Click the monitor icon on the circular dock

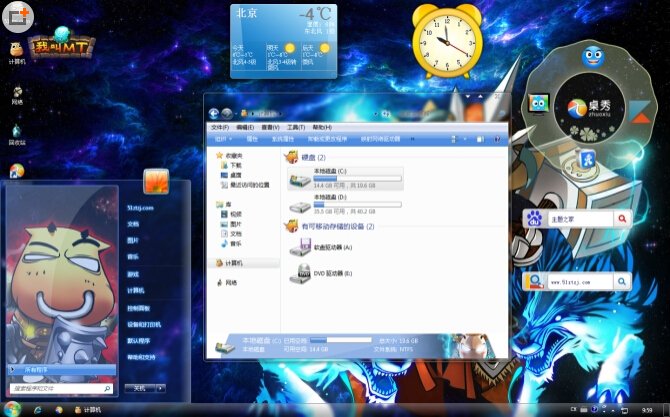click(x=538, y=104)
